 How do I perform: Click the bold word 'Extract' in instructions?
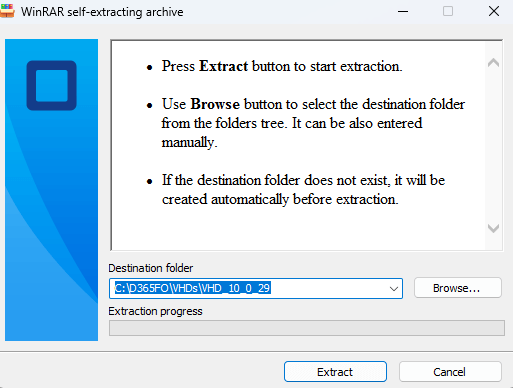pos(223,66)
